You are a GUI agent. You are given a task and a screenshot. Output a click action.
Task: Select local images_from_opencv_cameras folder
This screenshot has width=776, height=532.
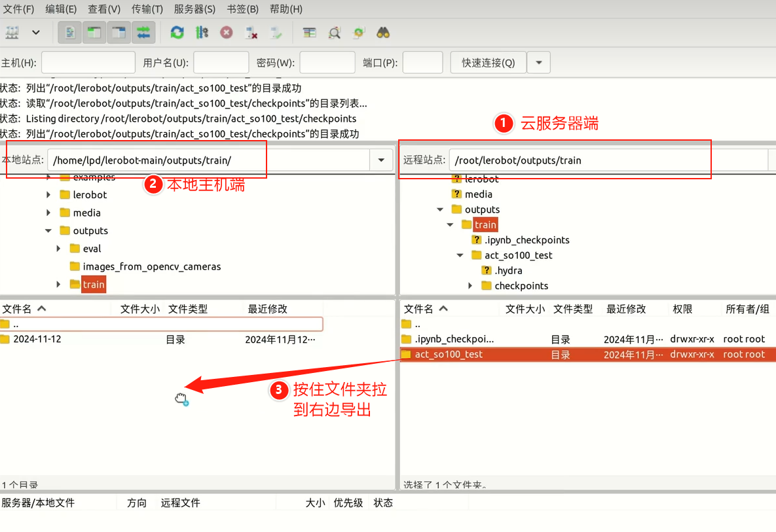pos(151,266)
